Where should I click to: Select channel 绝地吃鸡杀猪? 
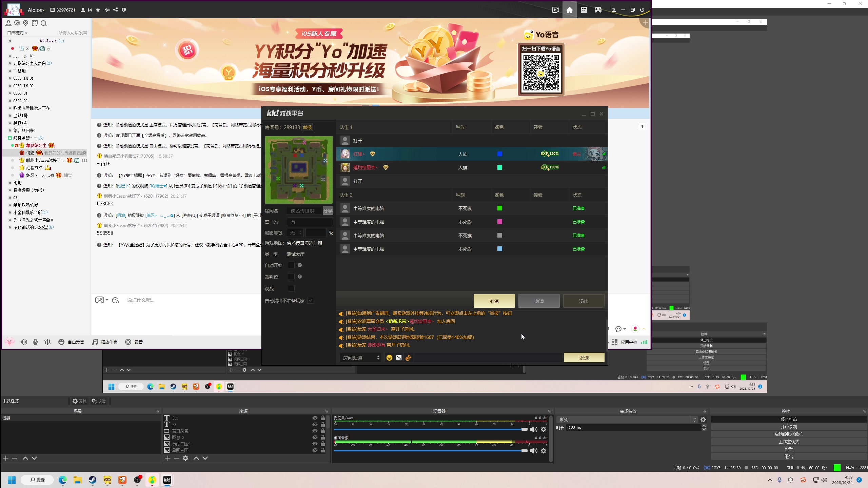click(26, 205)
